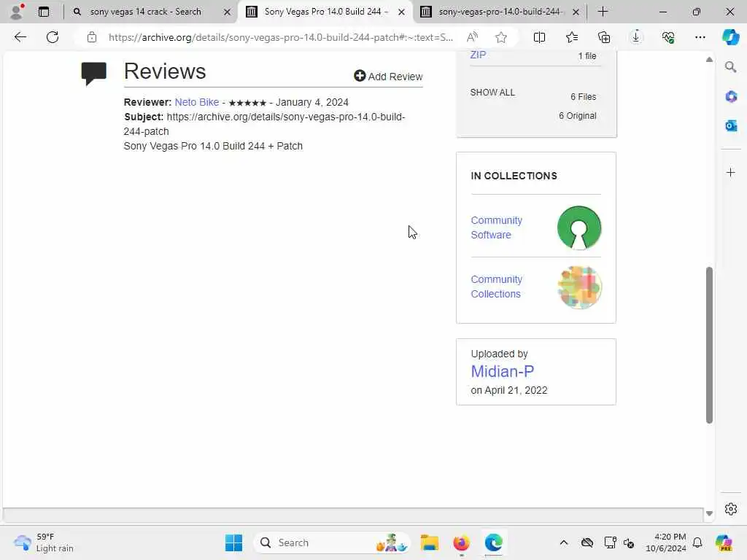Open the Settings and more ellipsis menu

pyautogui.click(x=700, y=37)
